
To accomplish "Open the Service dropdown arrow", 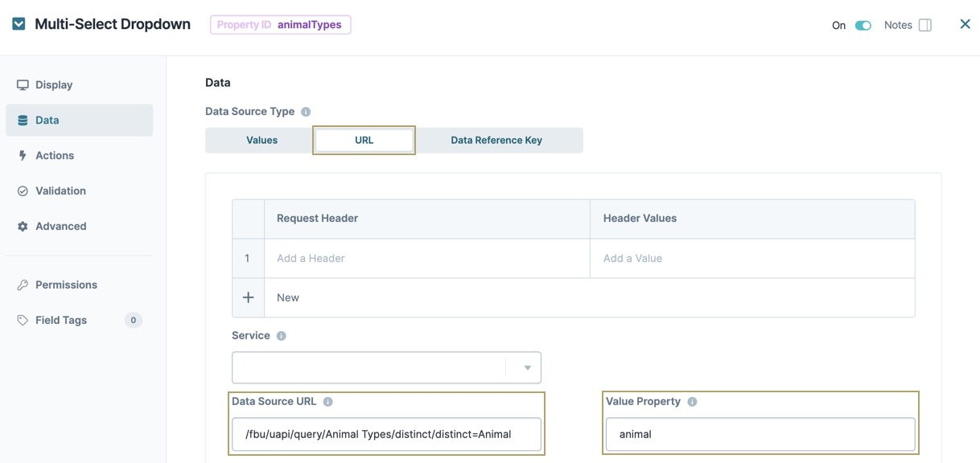I will (528, 368).
